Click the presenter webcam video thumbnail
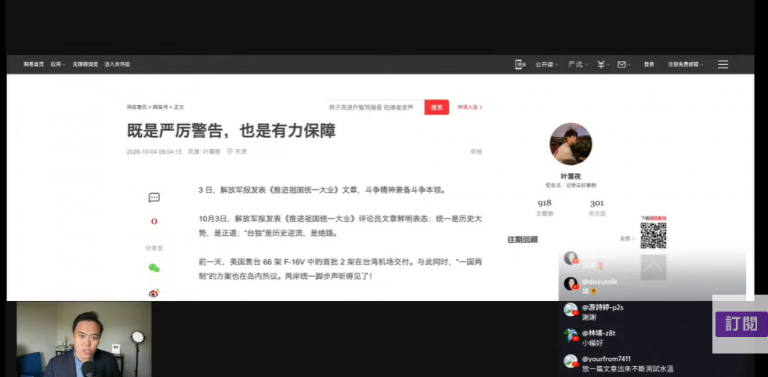Image resolution: width=768 pixels, height=377 pixels. pyautogui.click(x=84, y=339)
